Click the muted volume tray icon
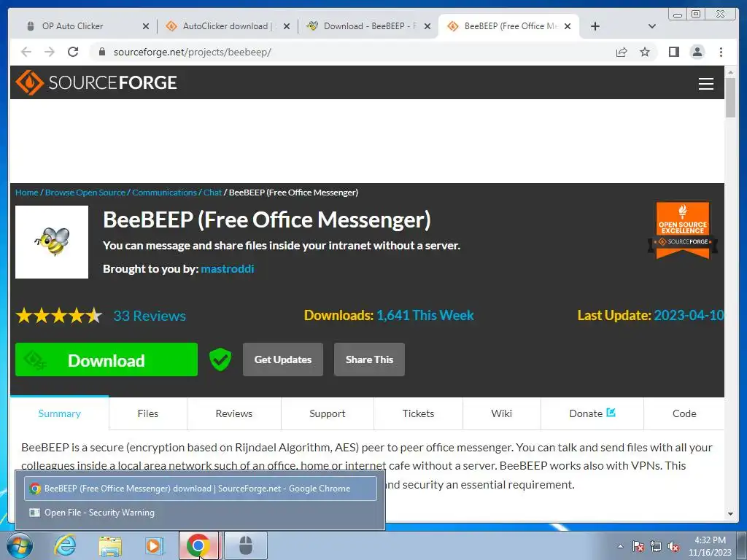Screen dimensions: 747x560 point(673,546)
